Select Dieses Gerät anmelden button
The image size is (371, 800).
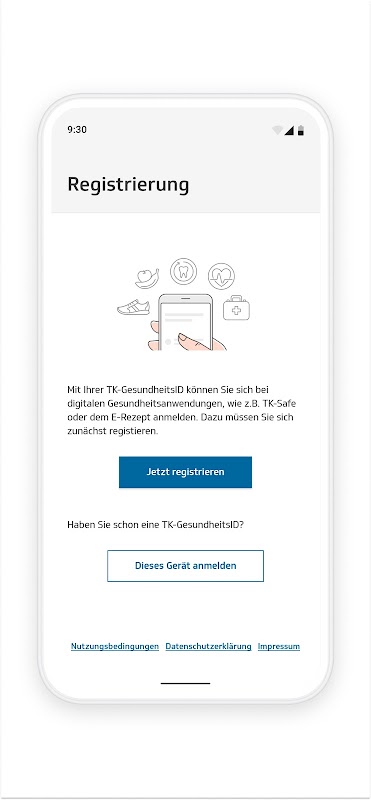click(x=185, y=566)
